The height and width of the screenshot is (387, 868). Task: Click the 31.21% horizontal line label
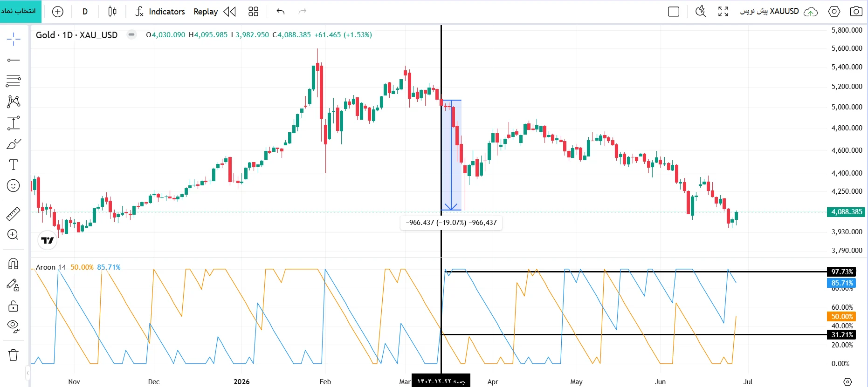842,334
